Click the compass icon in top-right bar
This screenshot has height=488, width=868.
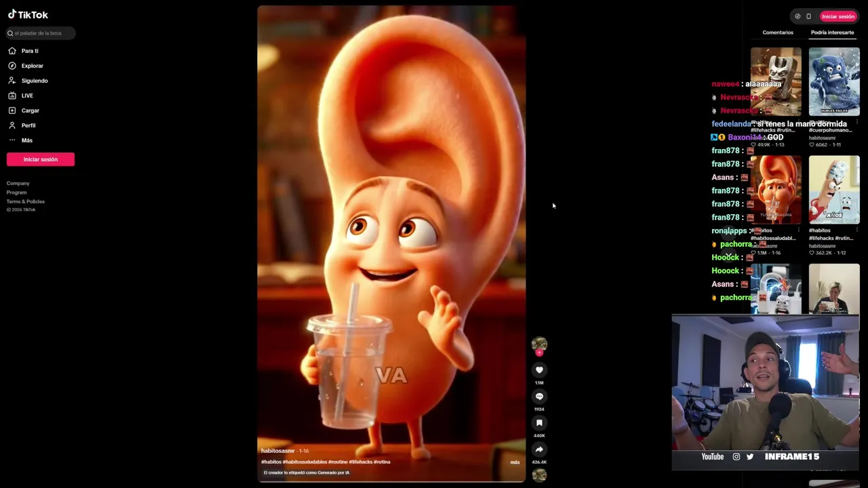(797, 16)
